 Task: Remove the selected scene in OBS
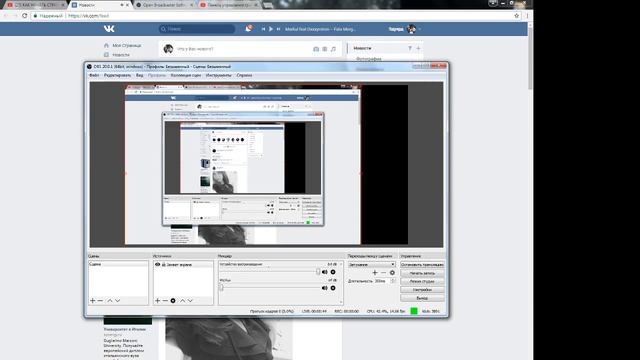(x=100, y=300)
